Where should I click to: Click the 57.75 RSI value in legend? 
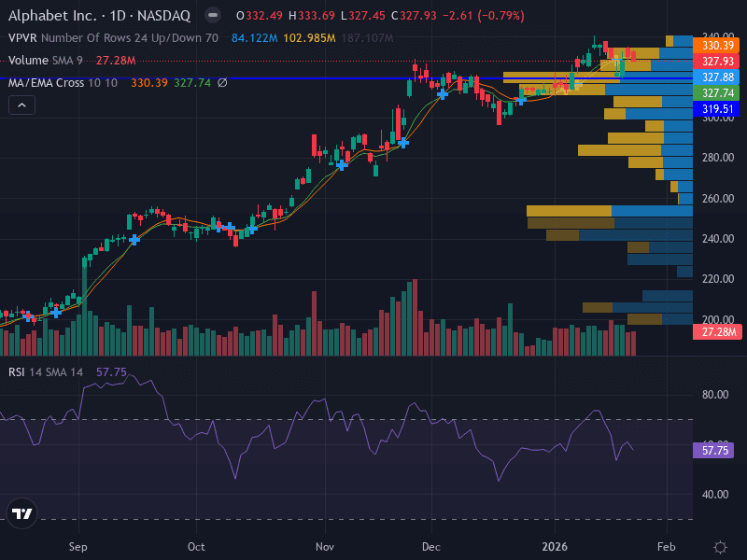click(x=111, y=371)
